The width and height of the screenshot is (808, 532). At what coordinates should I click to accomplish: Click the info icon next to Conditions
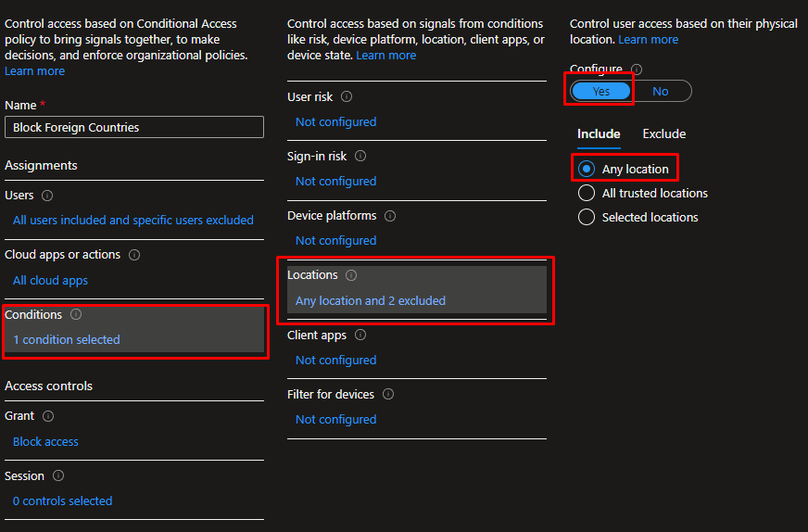(x=76, y=314)
